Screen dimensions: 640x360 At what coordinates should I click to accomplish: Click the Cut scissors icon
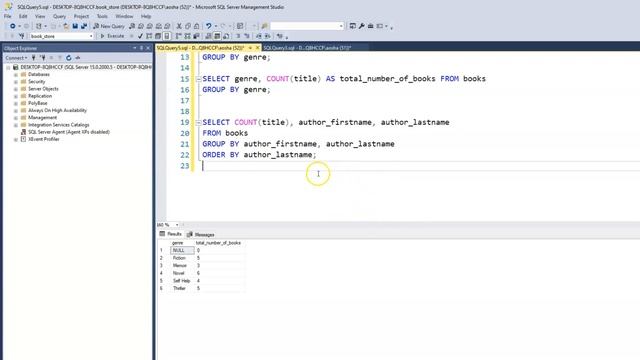[179, 26]
